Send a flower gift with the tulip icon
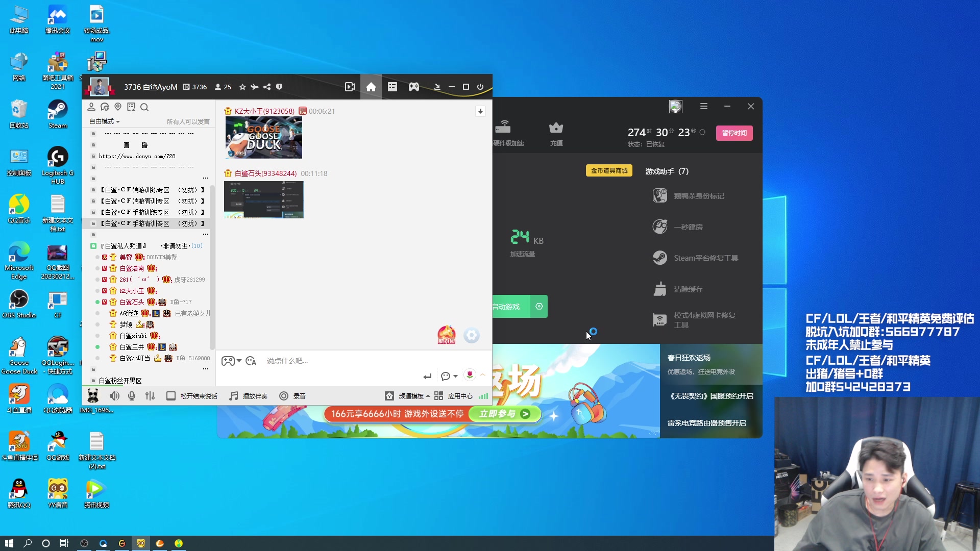Image resolution: width=980 pixels, height=551 pixels. tap(470, 375)
